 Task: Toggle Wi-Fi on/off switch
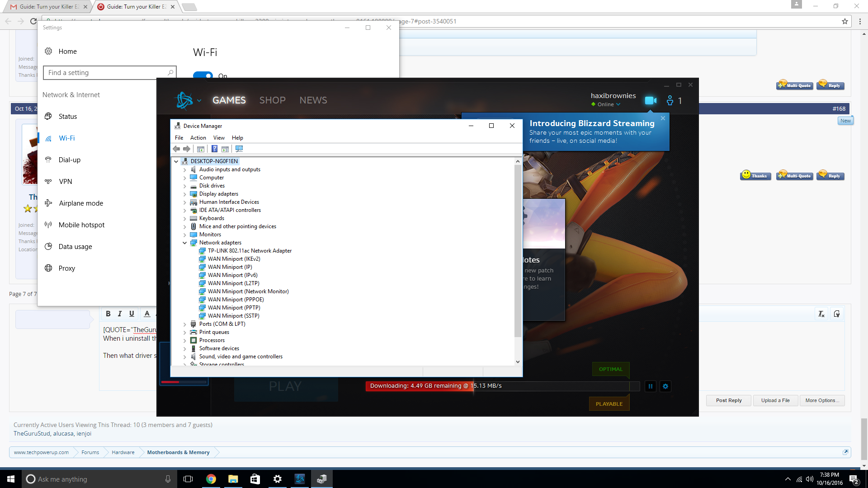203,75
